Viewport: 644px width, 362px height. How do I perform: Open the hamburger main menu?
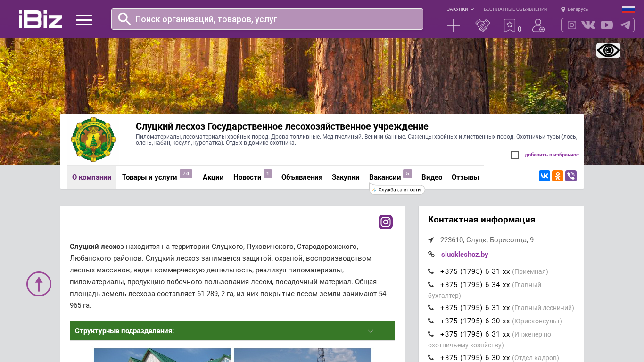coord(84,20)
